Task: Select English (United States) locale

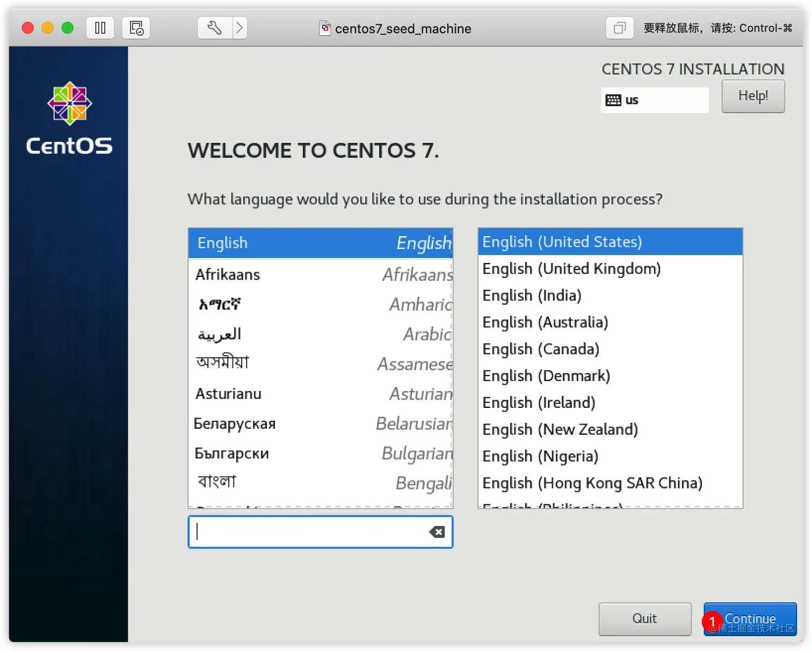Action: pos(611,242)
